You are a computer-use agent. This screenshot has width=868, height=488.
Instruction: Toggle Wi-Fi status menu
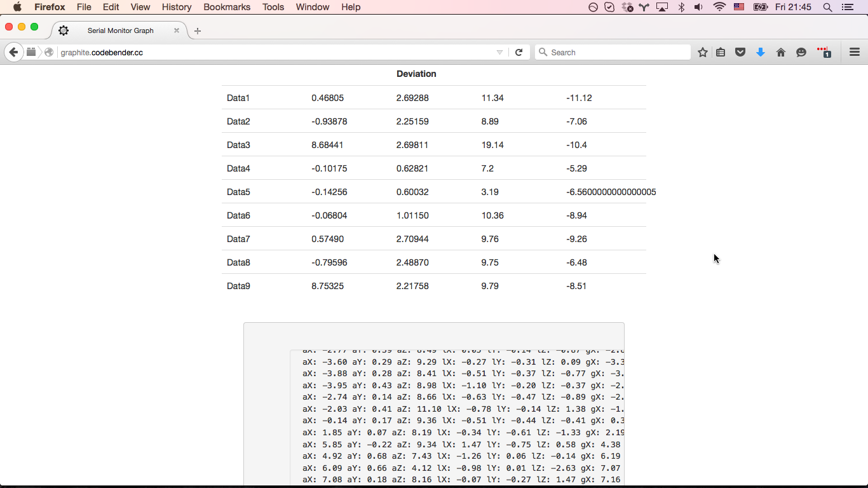pos(719,7)
